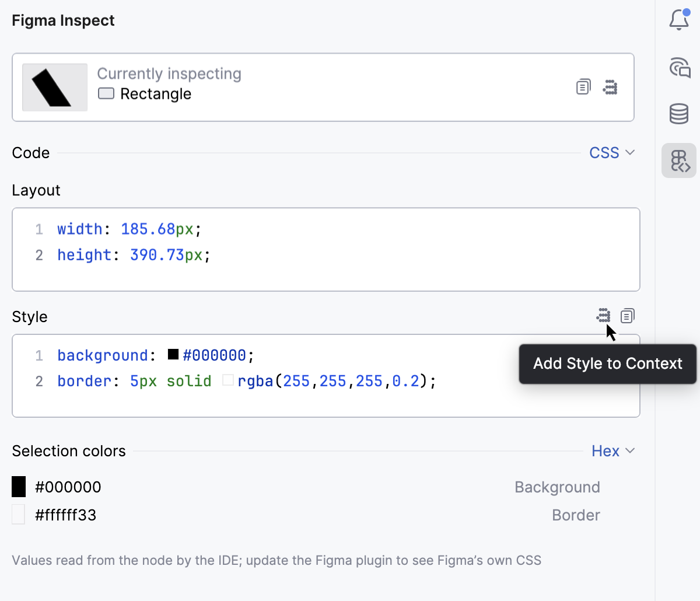Click the Figma Inspect panel title
Screen dimensions: 700x601
pos(63,20)
